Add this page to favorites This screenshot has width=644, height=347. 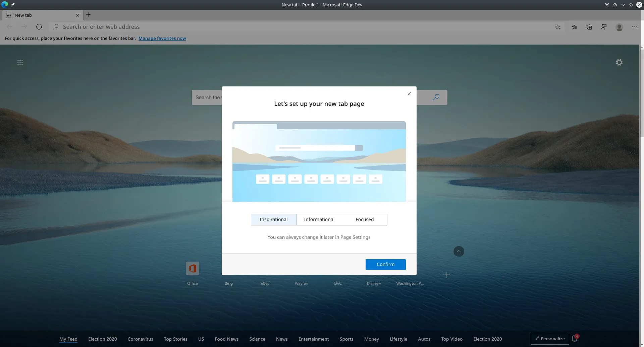[x=558, y=27]
